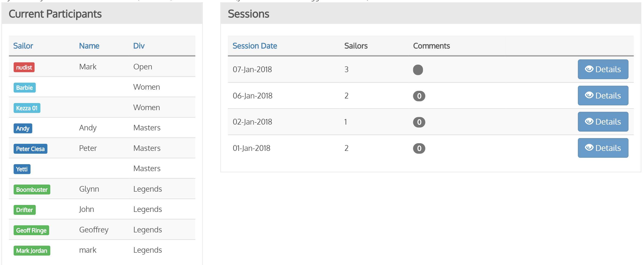Screen dimensions: 644x265
Task: Click the green Boombuster sailor badge
Action: point(32,190)
